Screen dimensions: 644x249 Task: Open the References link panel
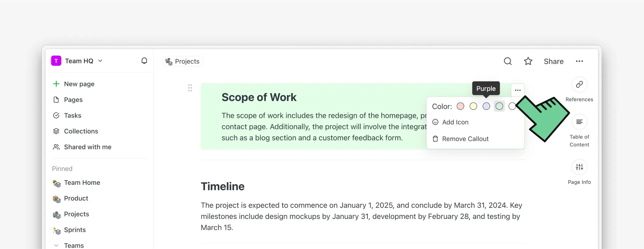point(579,84)
